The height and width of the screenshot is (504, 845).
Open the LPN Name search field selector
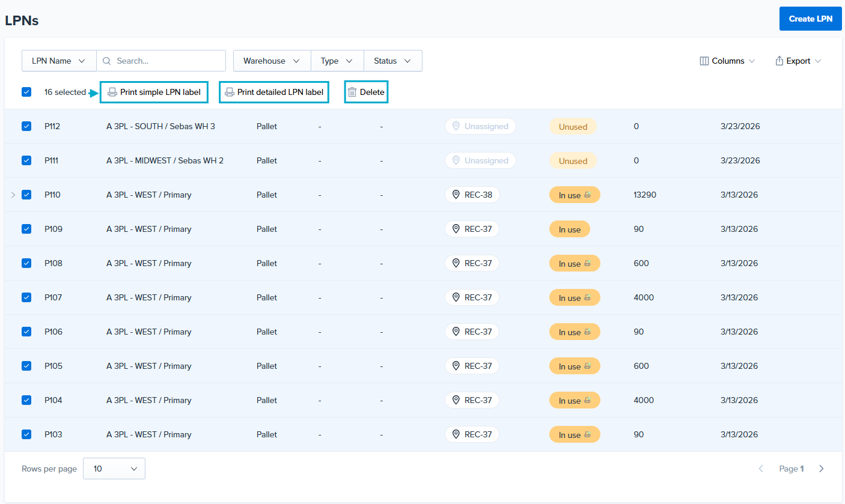(59, 61)
